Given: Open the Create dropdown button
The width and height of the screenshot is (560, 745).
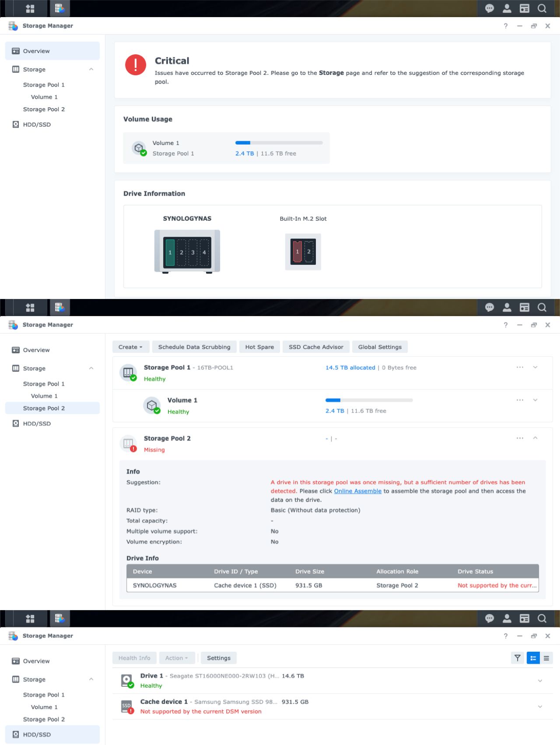Looking at the screenshot, I should click(130, 347).
